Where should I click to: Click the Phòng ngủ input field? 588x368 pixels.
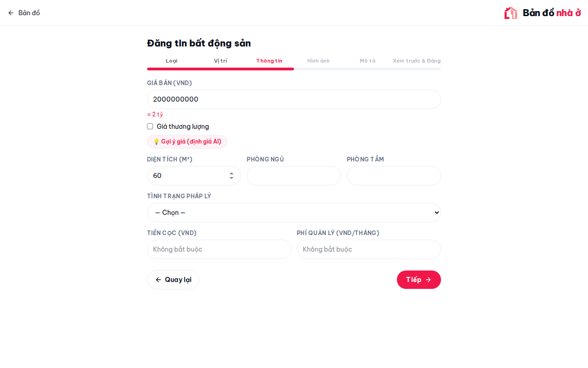pyautogui.click(x=294, y=176)
